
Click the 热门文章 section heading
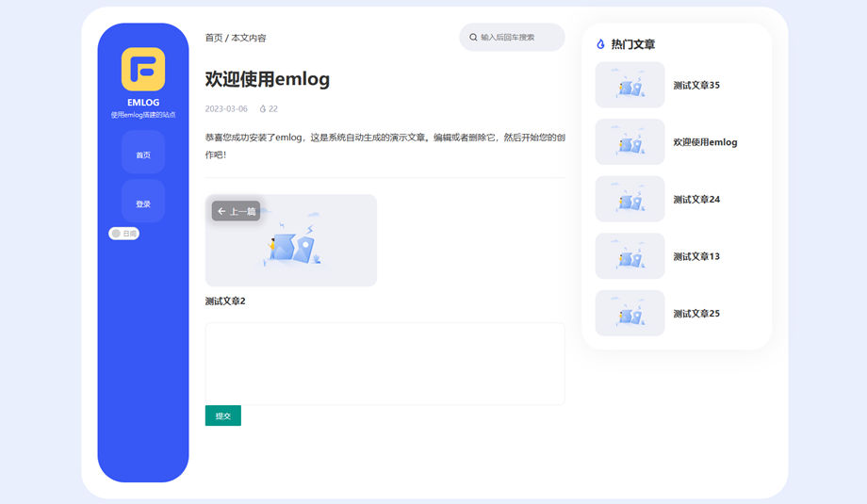(633, 44)
